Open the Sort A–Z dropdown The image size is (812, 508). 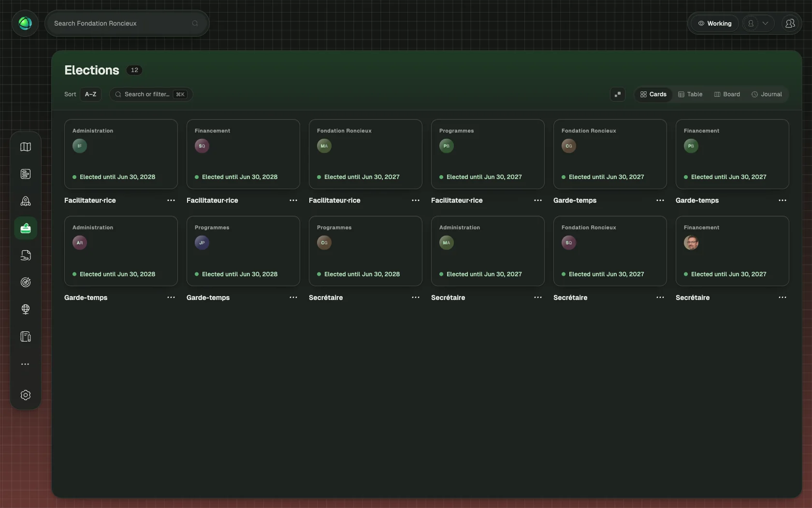point(90,94)
